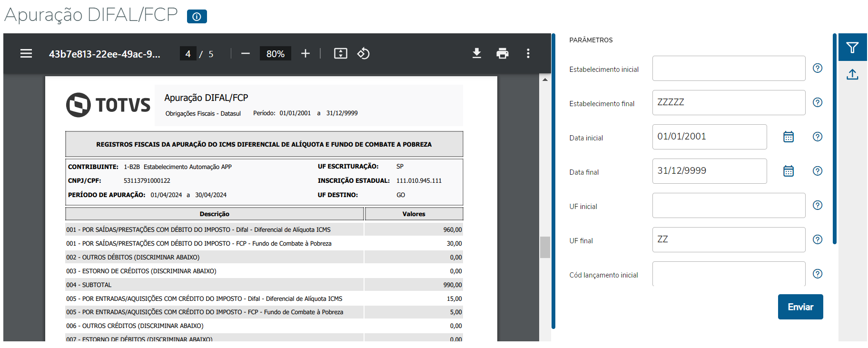Open PDF viewer more actions menu

point(528,53)
